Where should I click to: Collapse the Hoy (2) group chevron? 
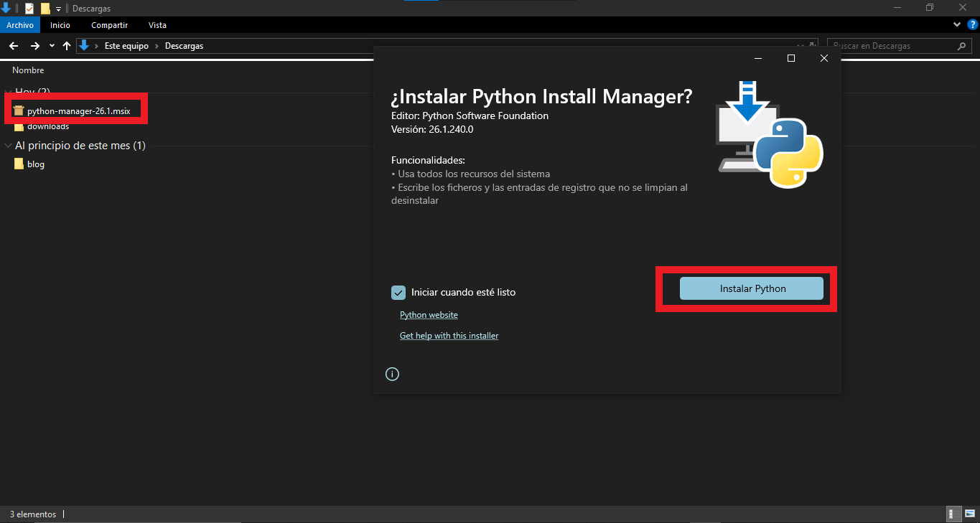click(8, 92)
